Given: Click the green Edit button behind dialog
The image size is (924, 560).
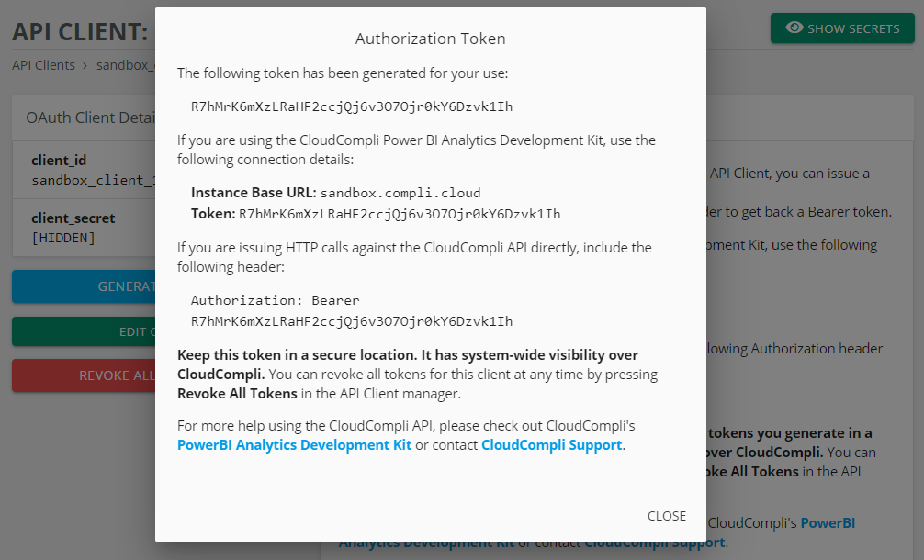Looking at the screenshot, I should pyautogui.click(x=84, y=331).
